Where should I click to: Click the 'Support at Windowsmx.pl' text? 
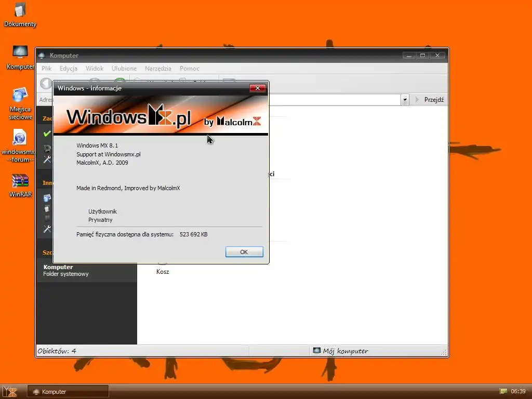108,154
